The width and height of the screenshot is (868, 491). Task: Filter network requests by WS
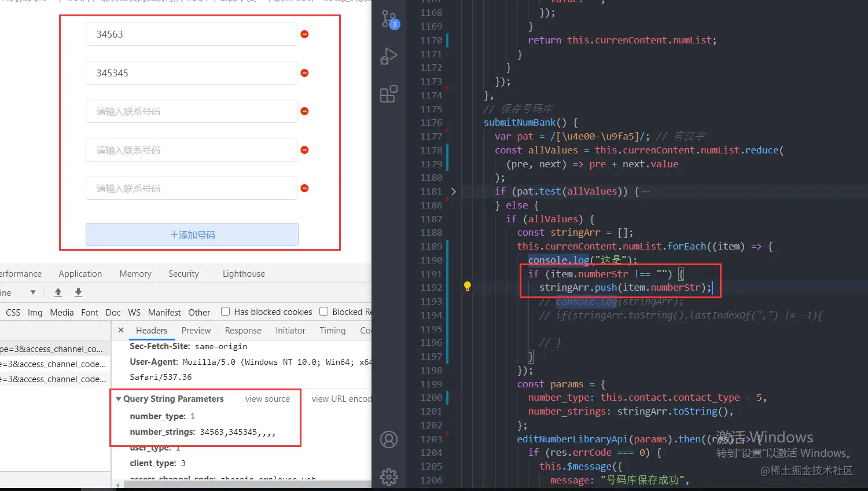click(x=134, y=313)
